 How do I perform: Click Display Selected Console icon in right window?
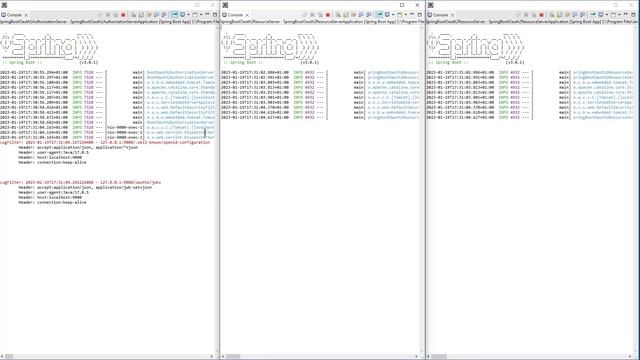click(600, 15)
